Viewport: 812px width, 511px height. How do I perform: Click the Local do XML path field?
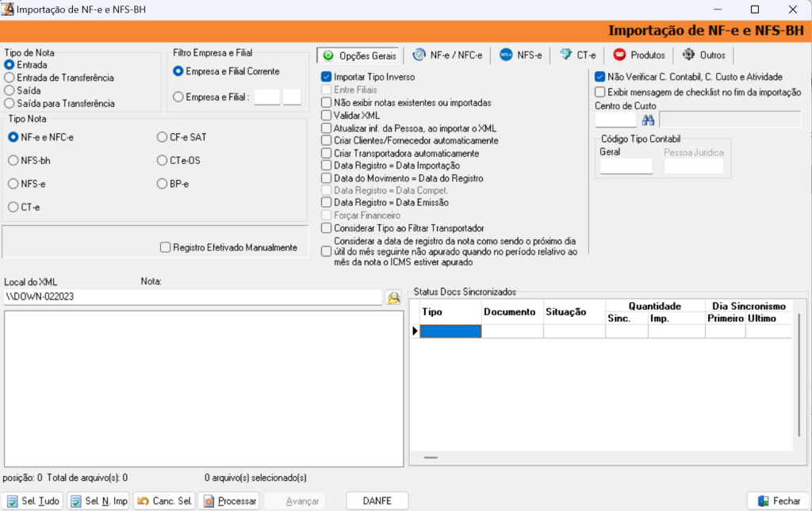click(x=193, y=297)
